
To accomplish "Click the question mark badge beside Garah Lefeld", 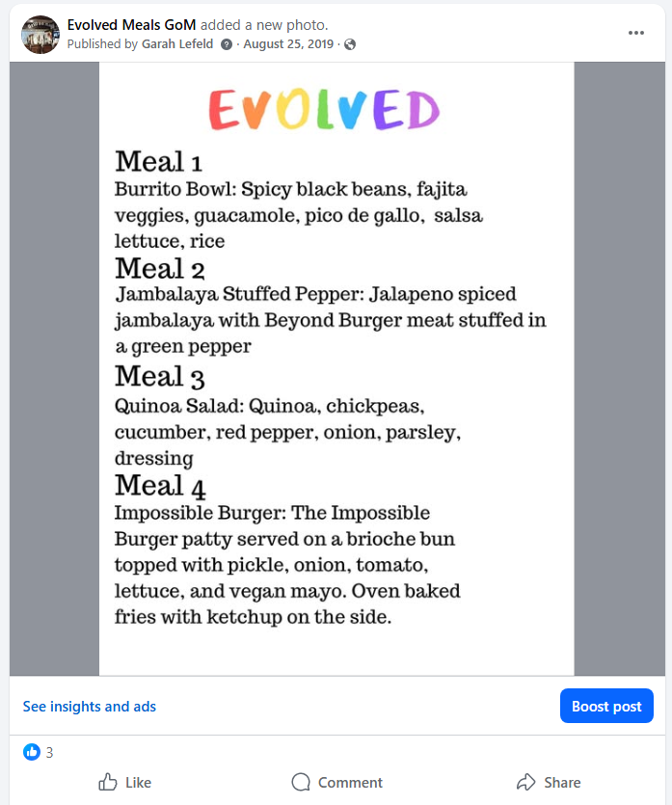I will tap(227, 44).
